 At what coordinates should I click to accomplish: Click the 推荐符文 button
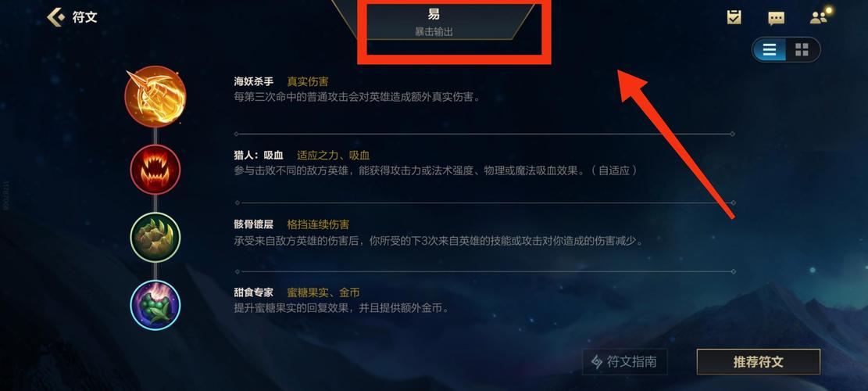758,361
